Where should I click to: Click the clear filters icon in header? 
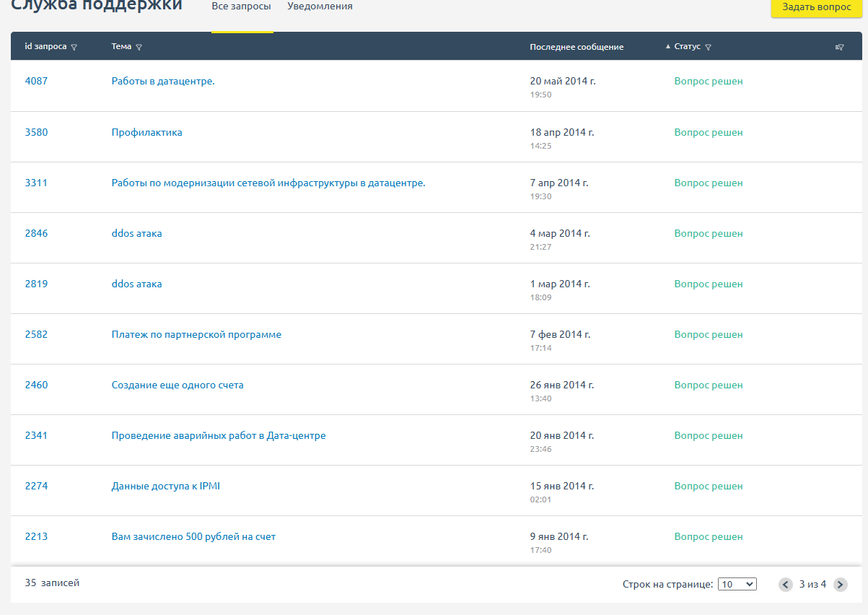[x=839, y=47]
